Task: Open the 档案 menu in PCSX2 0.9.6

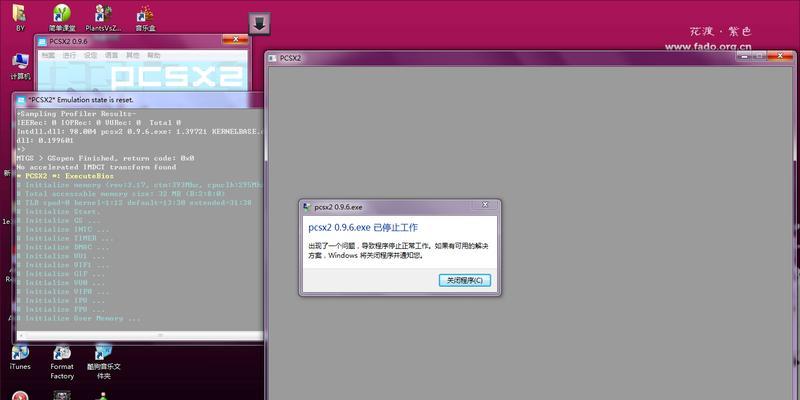Action: pyautogui.click(x=49, y=55)
